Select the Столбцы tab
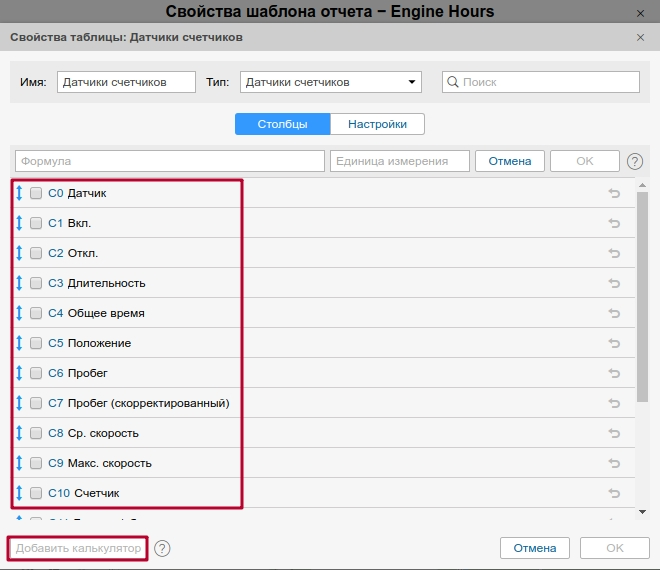Image resolution: width=660 pixels, height=570 pixels. [x=282, y=124]
